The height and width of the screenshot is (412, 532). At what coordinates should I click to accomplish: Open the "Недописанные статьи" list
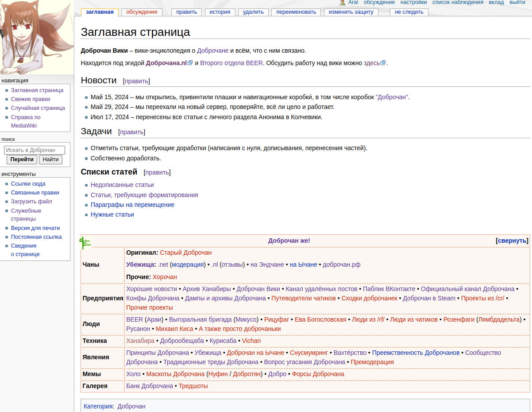(122, 185)
